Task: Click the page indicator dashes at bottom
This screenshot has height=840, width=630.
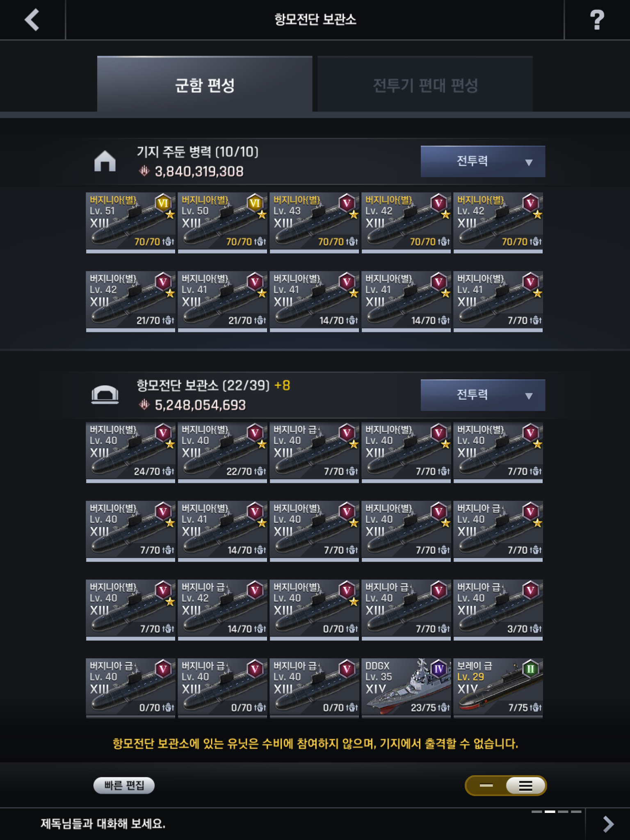Action: 556,812
